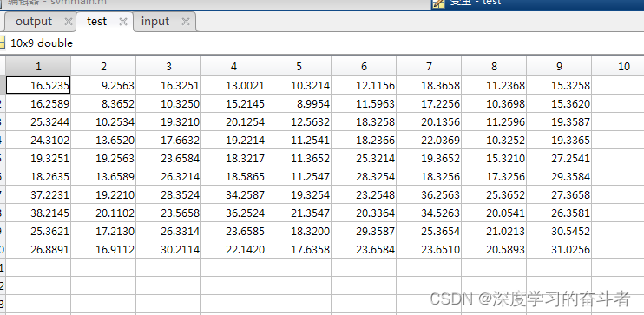The width and height of the screenshot is (644, 315).
Task: Select column 7 header
Action: point(429,66)
